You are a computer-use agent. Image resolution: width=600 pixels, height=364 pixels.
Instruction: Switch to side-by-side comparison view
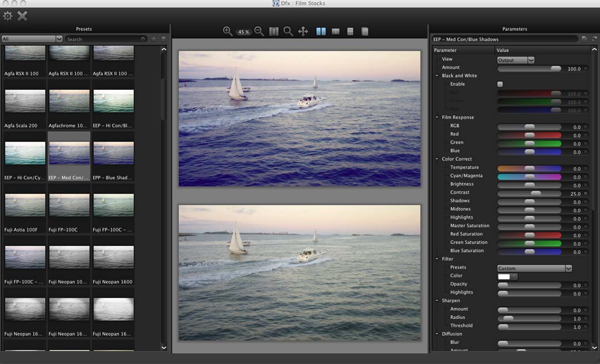click(321, 32)
